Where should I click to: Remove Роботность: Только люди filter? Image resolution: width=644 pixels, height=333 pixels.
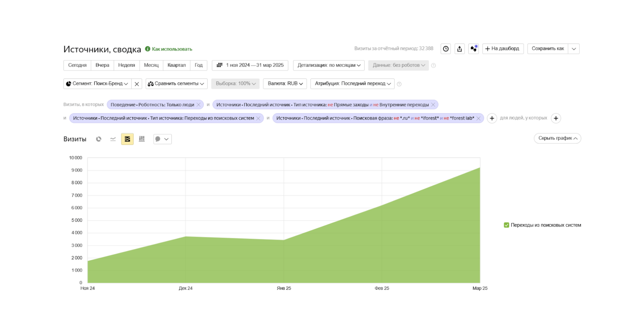pos(198,105)
